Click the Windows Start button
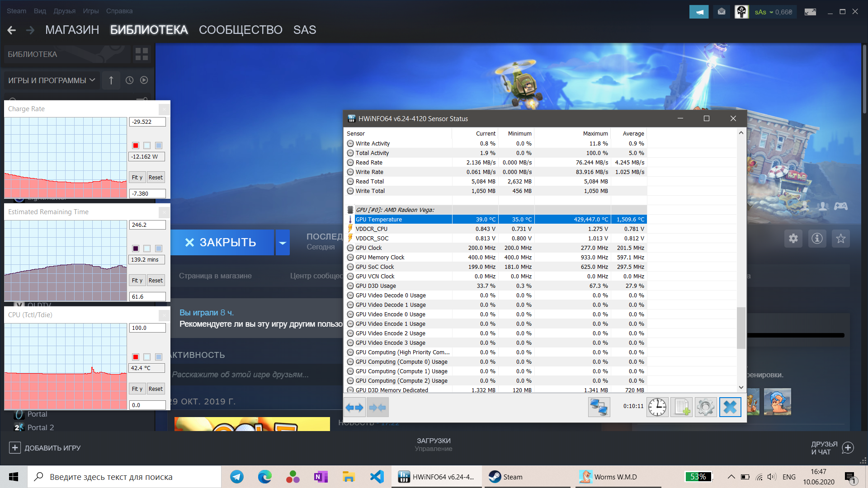 [14, 477]
